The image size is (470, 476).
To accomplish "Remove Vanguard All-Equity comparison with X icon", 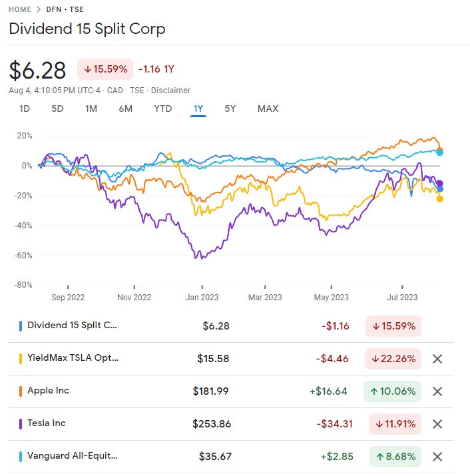I will pyautogui.click(x=437, y=457).
